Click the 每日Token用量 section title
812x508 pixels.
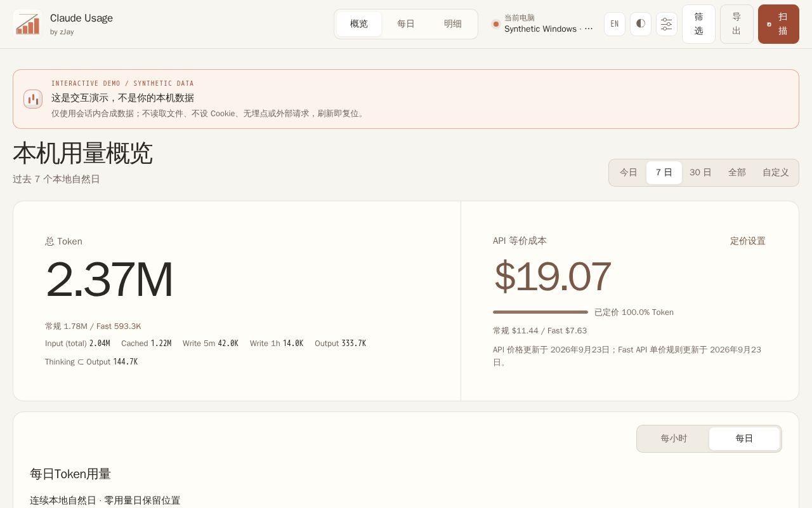coord(70,474)
